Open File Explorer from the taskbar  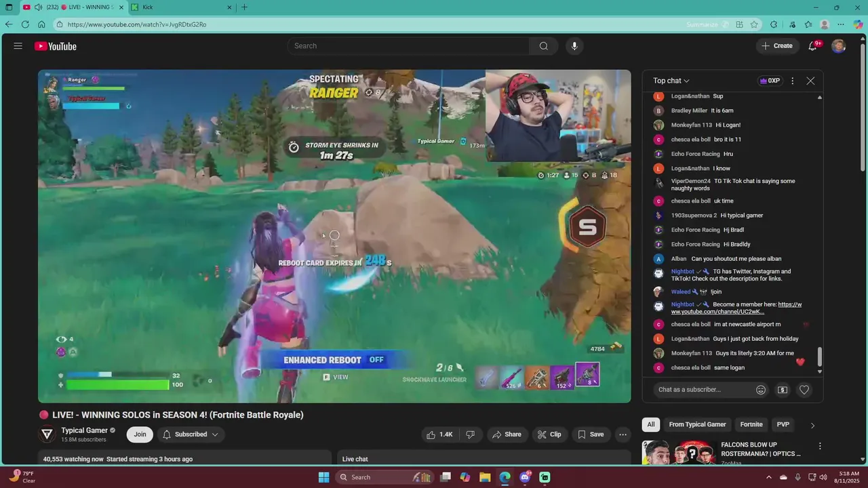485,477
